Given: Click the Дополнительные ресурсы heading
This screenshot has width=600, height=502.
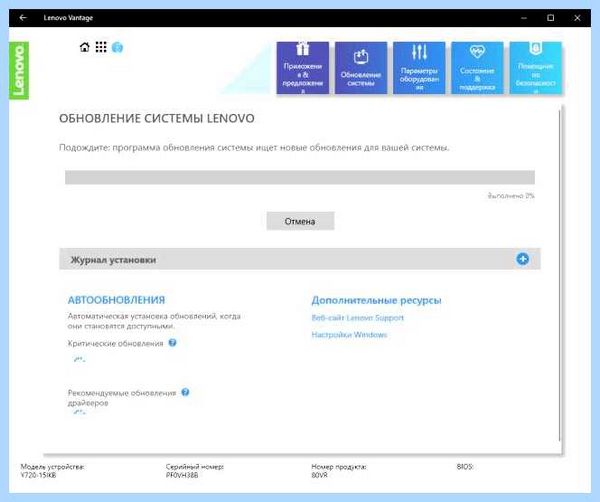Looking at the screenshot, I should [x=376, y=300].
